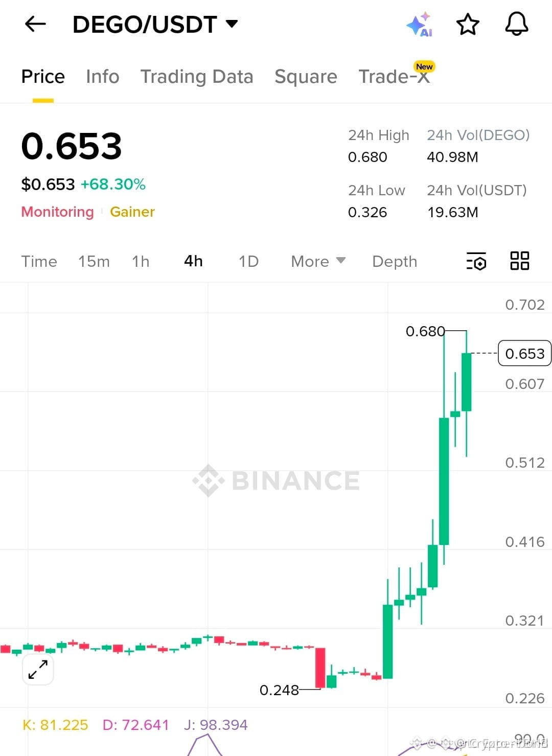Go back using the arrow icon
Viewport: 552px width, 756px height.
pos(35,24)
